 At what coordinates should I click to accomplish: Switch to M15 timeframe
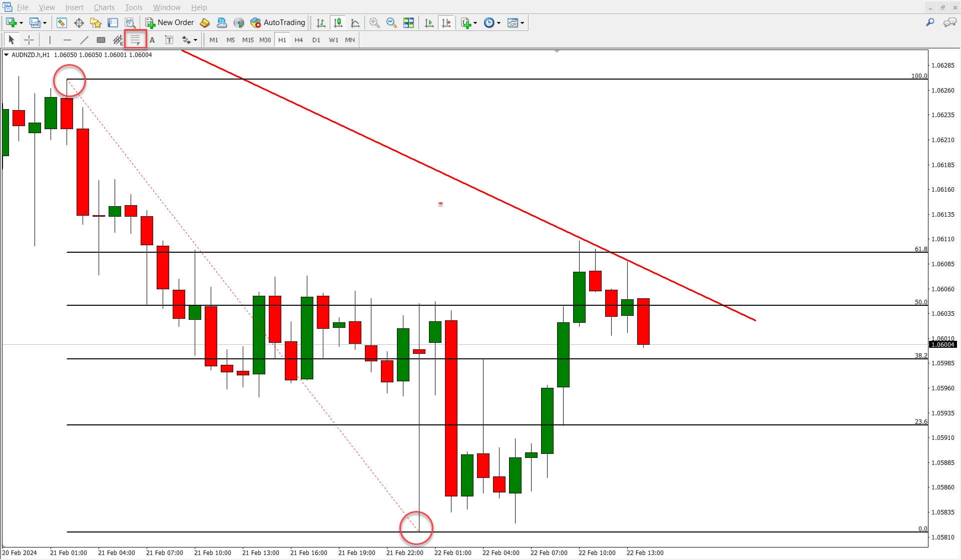(x=248, y=40)
